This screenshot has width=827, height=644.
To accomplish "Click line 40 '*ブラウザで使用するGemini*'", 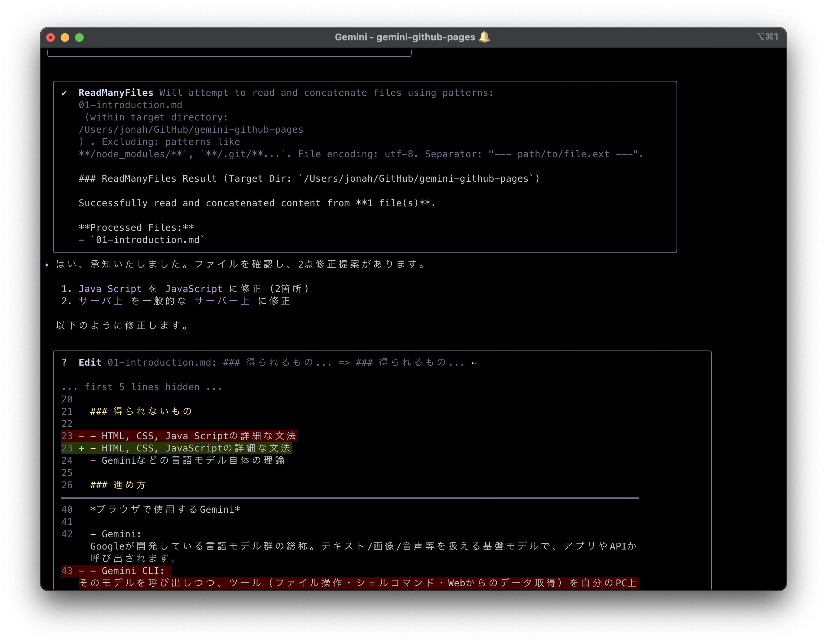I will pos(165,509).
